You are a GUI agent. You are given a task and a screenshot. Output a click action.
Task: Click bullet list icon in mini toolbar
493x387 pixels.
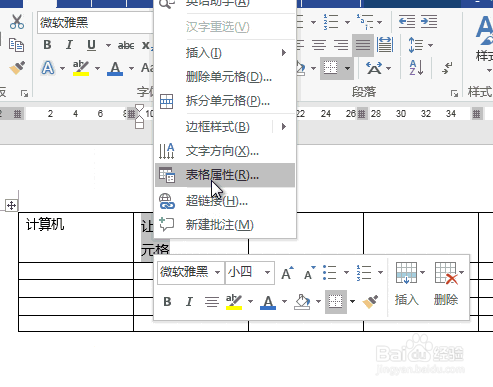[330, 273]
